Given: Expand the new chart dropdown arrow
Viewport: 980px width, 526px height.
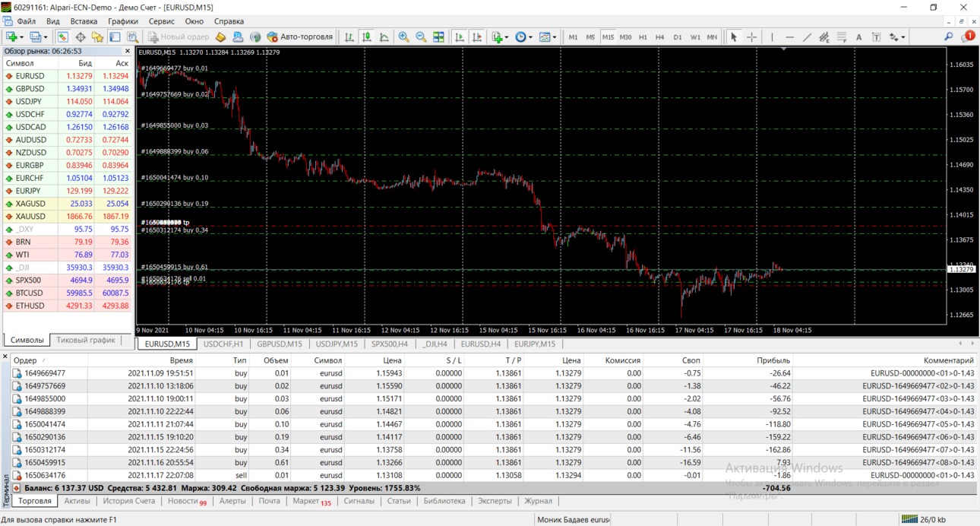Looking at the screenshot, I should [x=21, y=37].
